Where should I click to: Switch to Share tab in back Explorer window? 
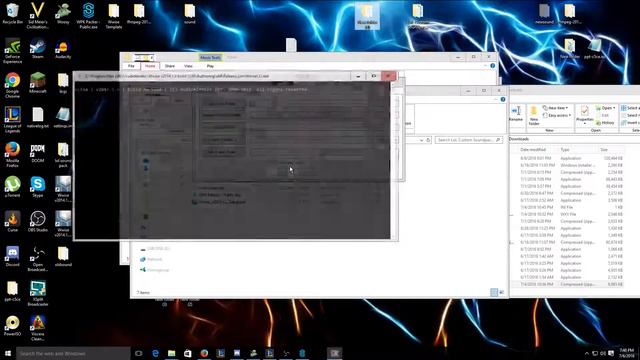[170, 66]
